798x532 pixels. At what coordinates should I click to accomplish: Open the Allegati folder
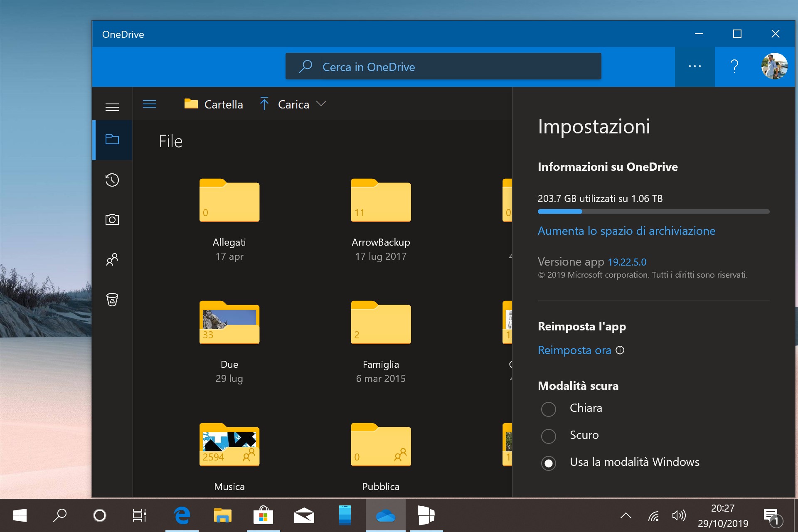229,200
